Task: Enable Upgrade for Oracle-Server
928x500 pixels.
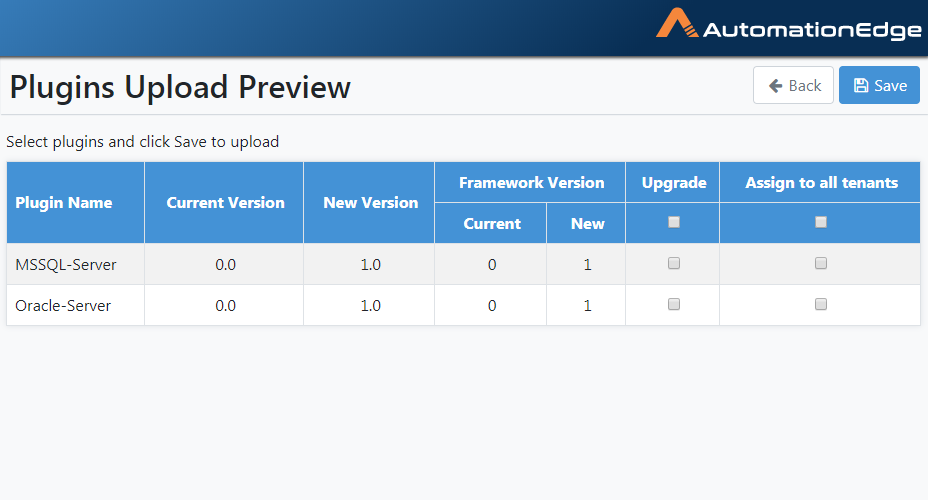Action: [674, 304]
